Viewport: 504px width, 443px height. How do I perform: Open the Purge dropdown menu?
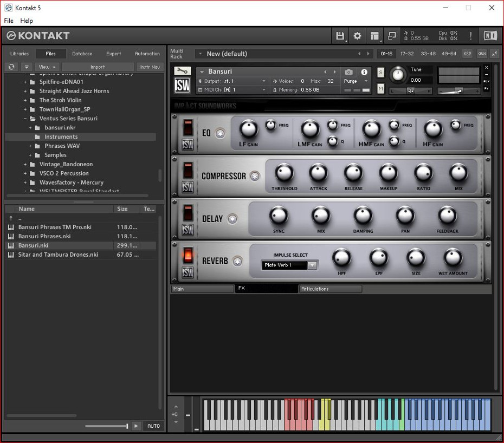(x=356, y=81)
